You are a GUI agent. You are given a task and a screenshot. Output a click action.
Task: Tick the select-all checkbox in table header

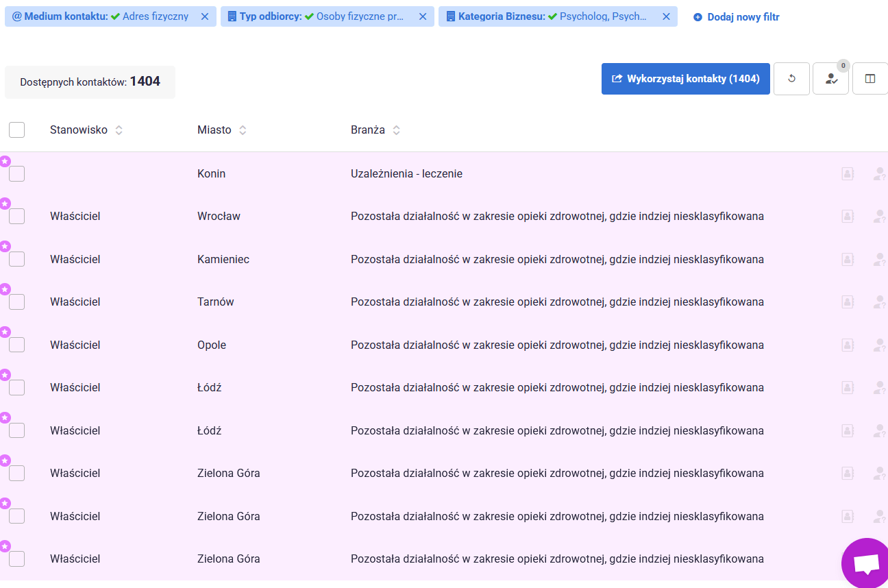17,130
